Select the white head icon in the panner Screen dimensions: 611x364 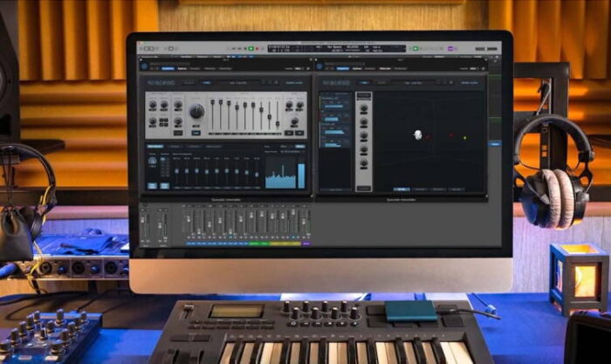418,134
